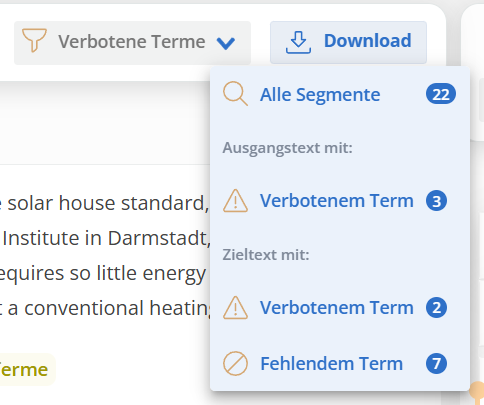The image size is (484, 405).
Task: Click warning triangle under Ausgangstext mit
Action: (235, 201)
